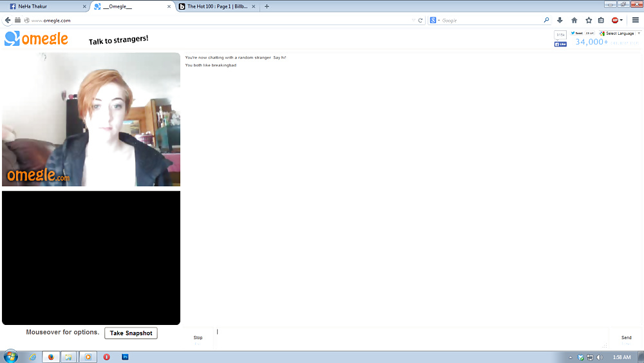Image resolution: width=644 pixels, height=363 pixels.
Task: Select the Omegle browser tab
Action: pos(131,6)
